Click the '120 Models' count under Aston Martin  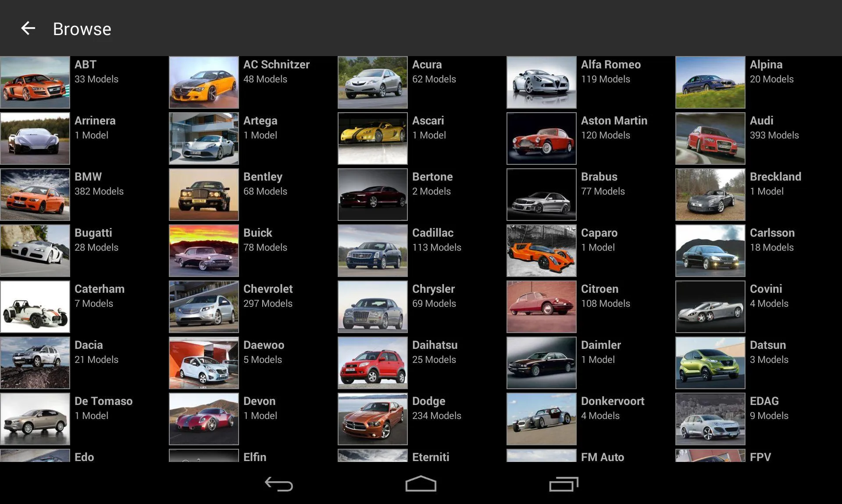point(605,135)
